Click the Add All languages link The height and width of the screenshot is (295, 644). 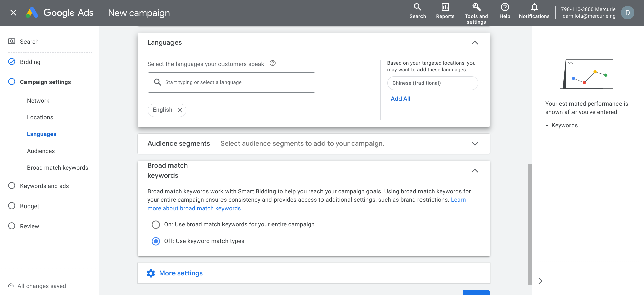(400, 99)
